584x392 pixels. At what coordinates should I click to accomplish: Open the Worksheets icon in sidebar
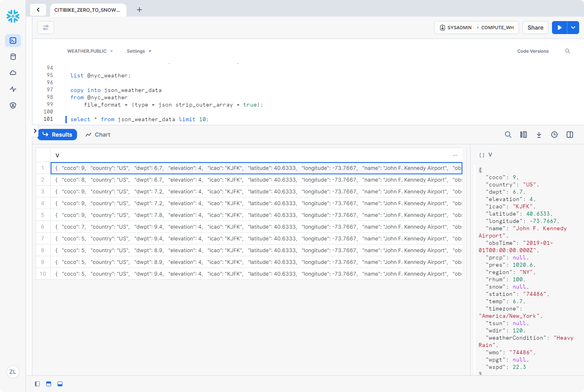pos(13,41)
